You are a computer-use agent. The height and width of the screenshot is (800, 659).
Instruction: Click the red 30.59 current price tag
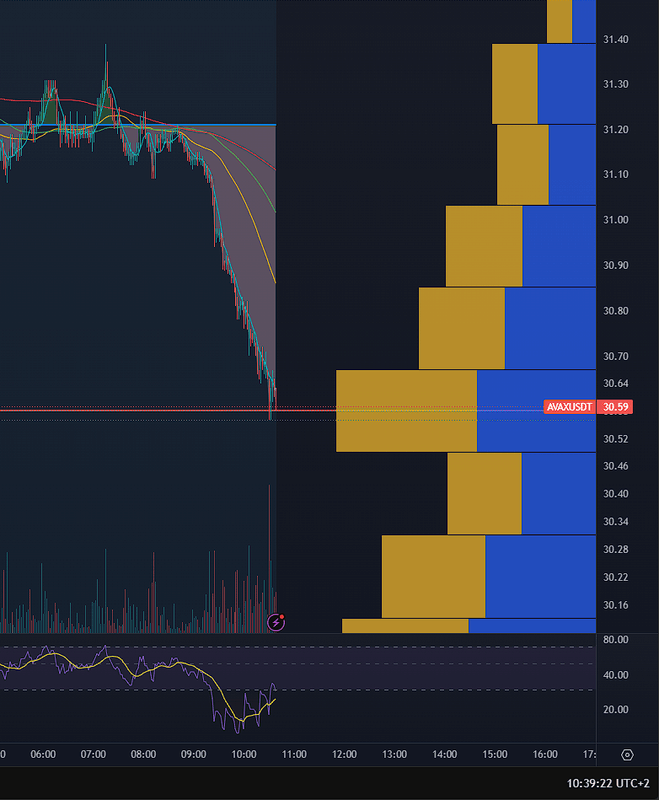pos(615,407)
